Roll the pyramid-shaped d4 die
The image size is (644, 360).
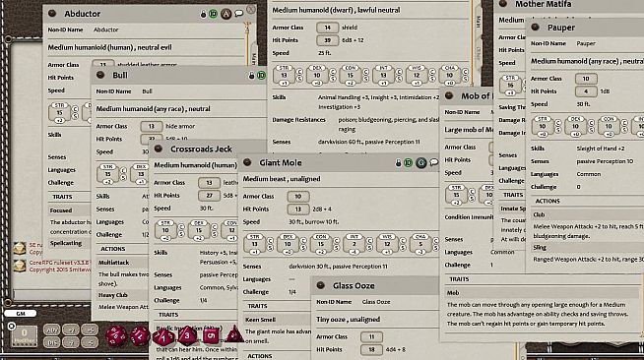coord(234,333)
